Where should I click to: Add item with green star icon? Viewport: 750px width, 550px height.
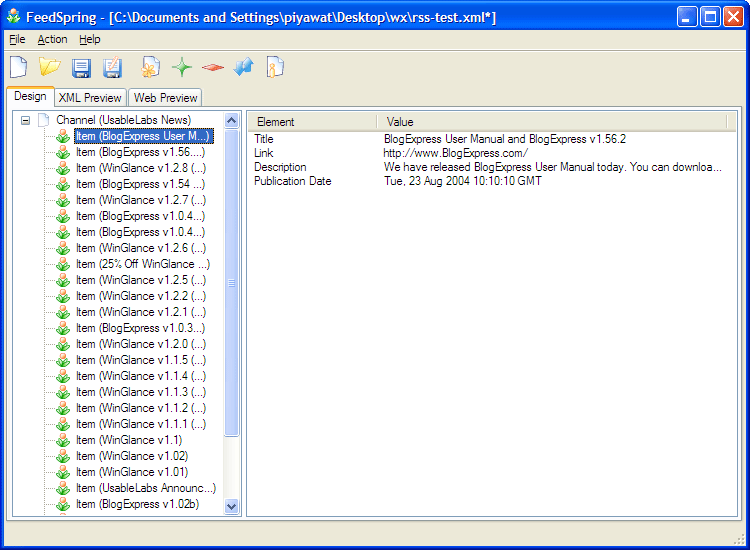[x=182, y=67]
